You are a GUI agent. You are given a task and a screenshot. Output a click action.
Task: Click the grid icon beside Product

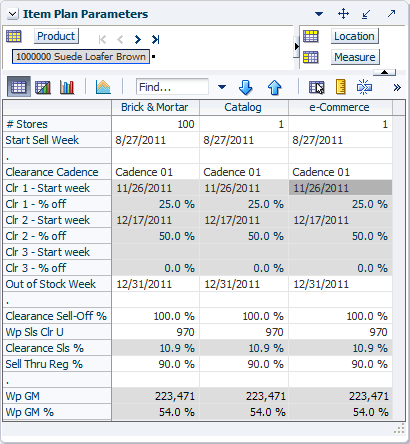14,36
